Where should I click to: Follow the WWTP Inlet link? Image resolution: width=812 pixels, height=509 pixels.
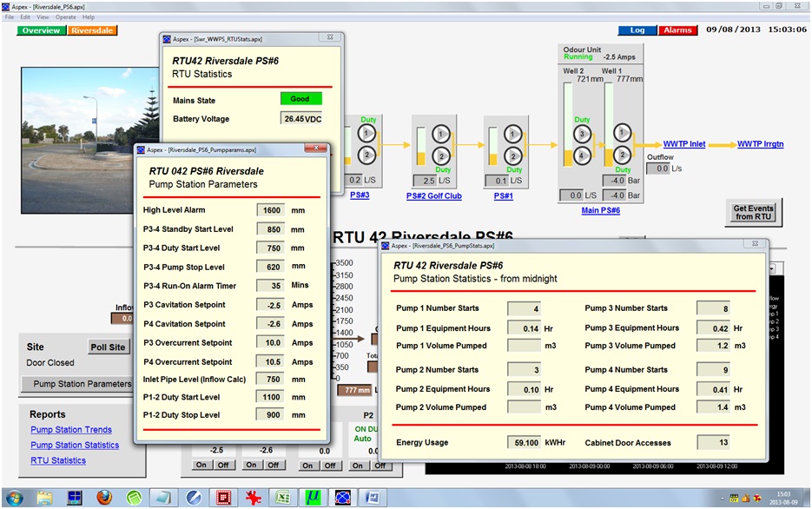point(684,144)
